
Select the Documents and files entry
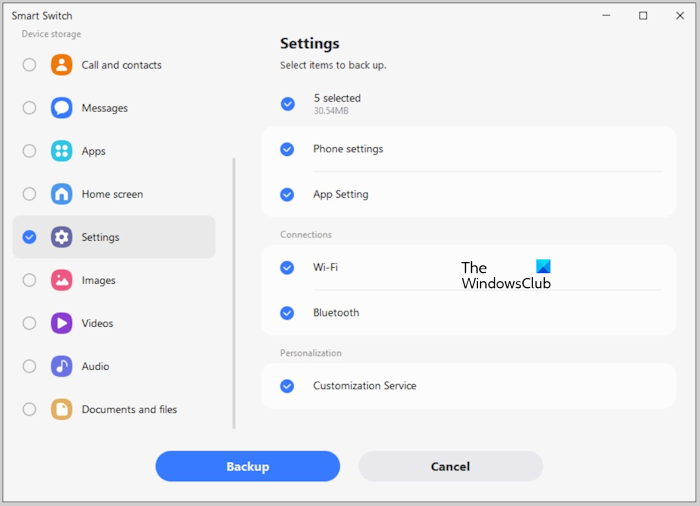[x=129, y=409]
